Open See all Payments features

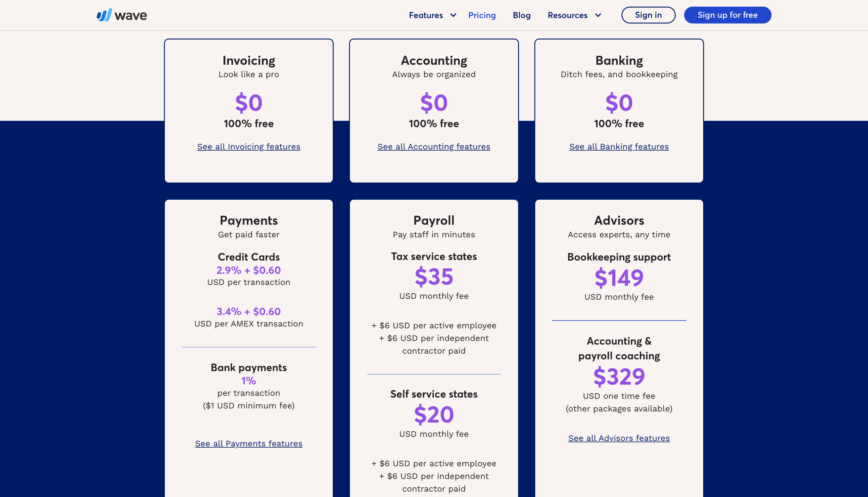click(248, 443)
